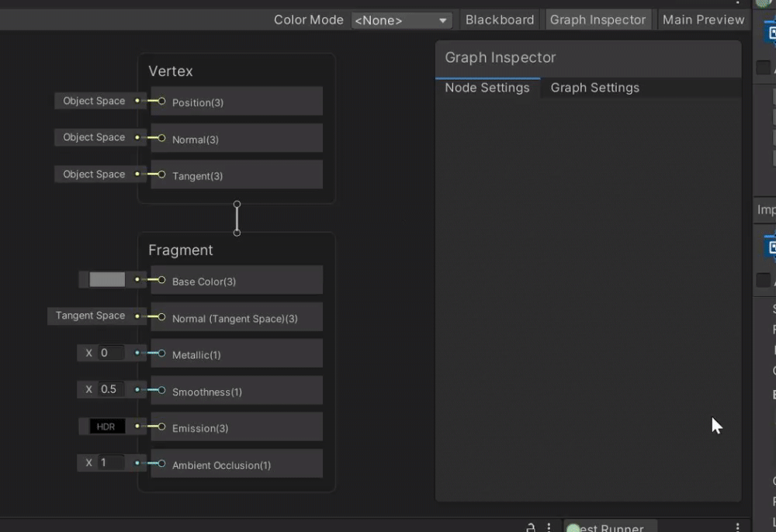
Task: Click the Metallic(1) input port circle
Action: coord(161,354)
